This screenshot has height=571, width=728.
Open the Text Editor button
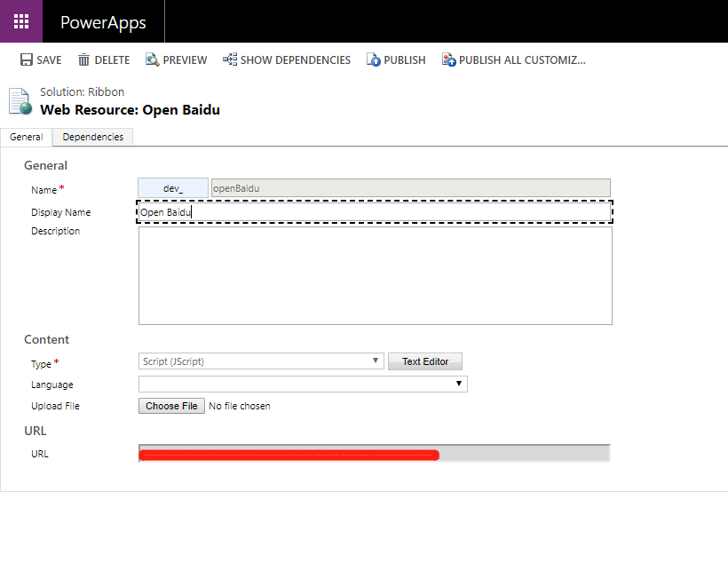425,361
